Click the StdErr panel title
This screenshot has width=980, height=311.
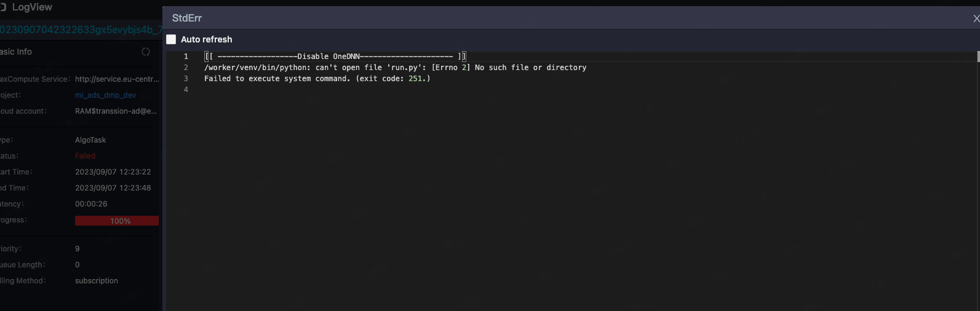[187, 18]
